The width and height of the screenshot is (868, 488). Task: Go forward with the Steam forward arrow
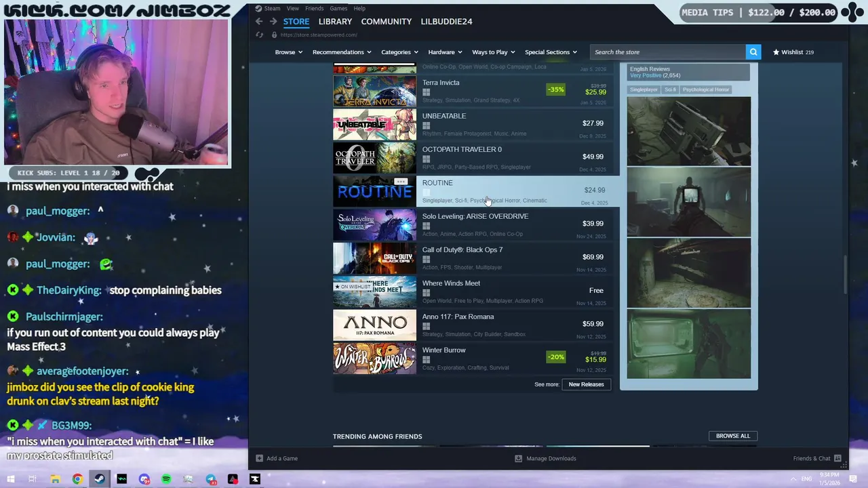pyautogui.click(x=273, y=22)
